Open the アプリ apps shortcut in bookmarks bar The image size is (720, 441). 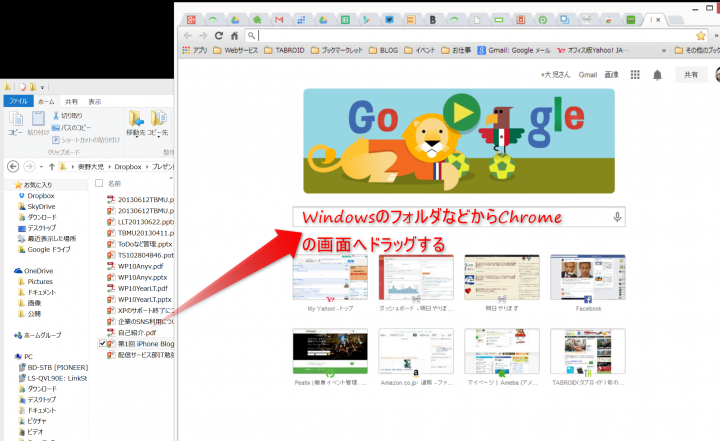195,50
